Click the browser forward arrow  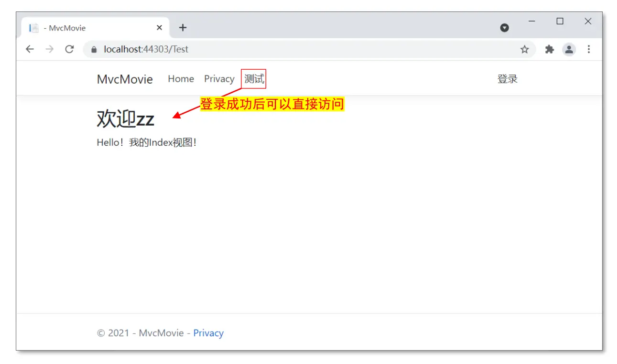[50, 49]
